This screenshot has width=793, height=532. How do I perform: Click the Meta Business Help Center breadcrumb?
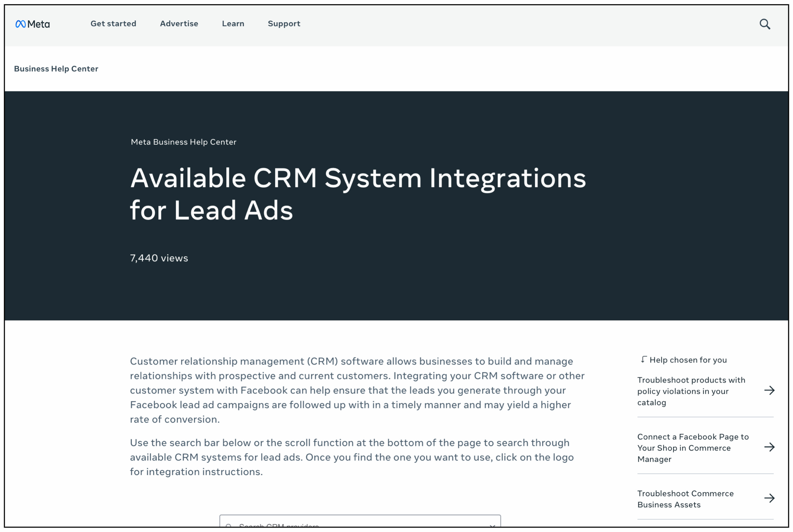[x=183, y=142]
